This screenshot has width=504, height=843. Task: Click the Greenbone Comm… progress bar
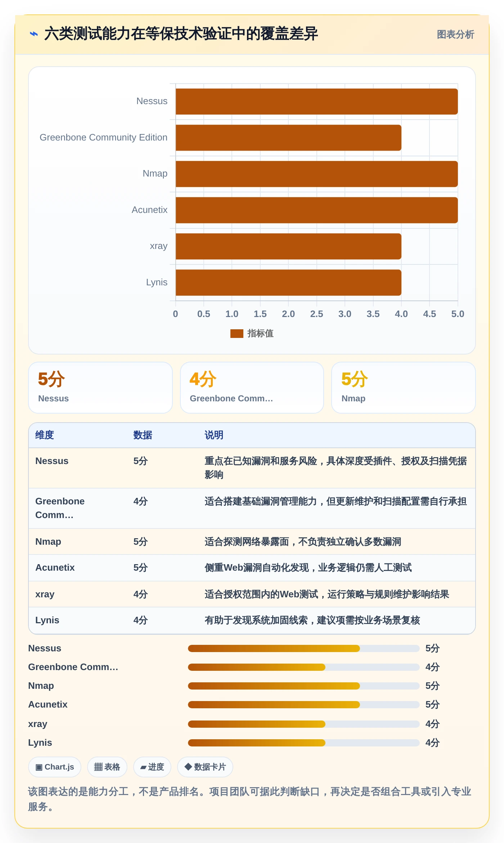click(303, 667)
